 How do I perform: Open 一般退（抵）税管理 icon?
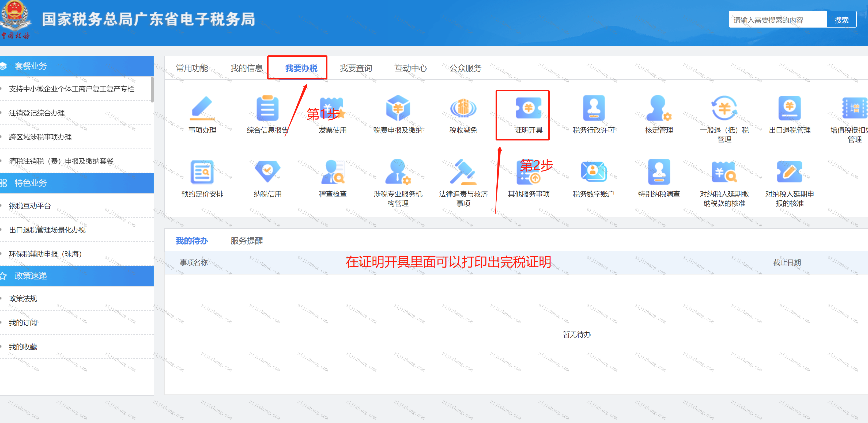point(724,108)
